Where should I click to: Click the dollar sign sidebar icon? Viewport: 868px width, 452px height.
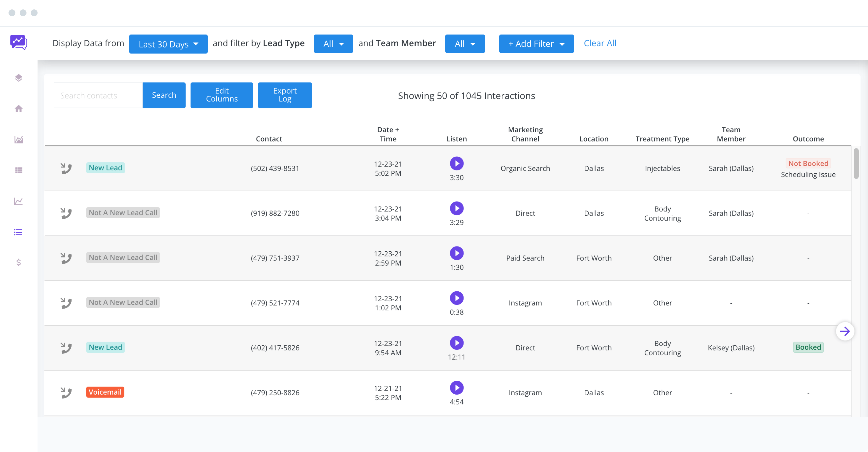coord(19,262)
